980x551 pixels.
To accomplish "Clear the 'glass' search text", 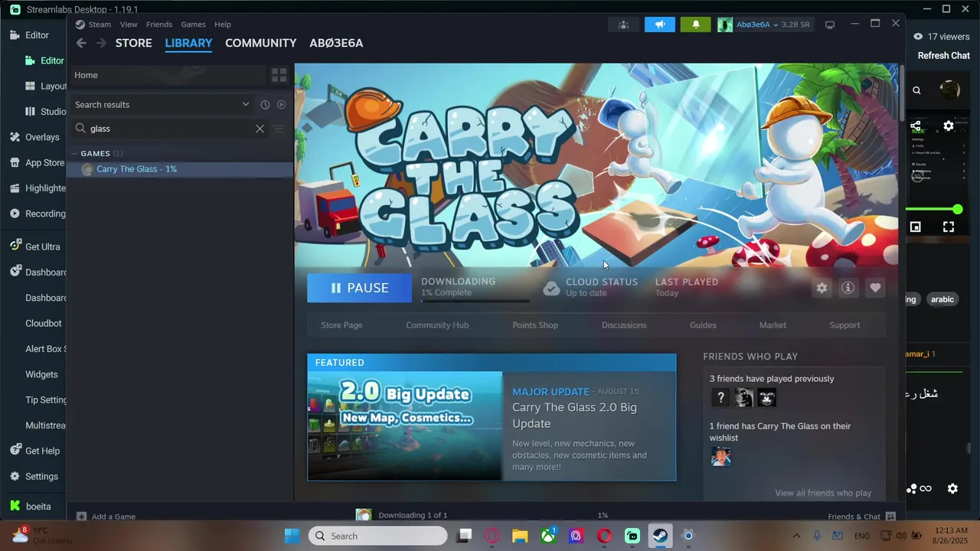I will coord(260,129).
